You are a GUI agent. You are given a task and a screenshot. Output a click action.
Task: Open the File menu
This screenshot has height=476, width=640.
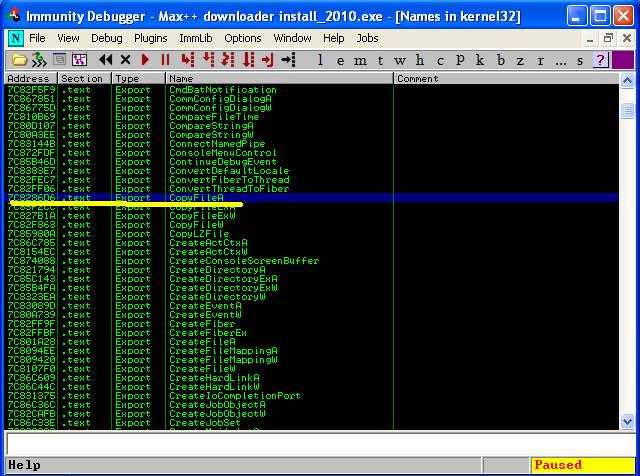point(37,38)
